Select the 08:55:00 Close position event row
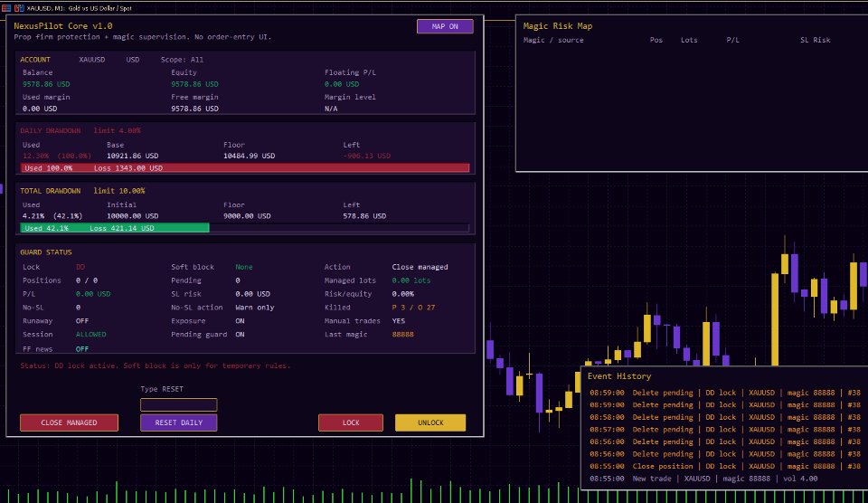 click(x=725, y=466)
